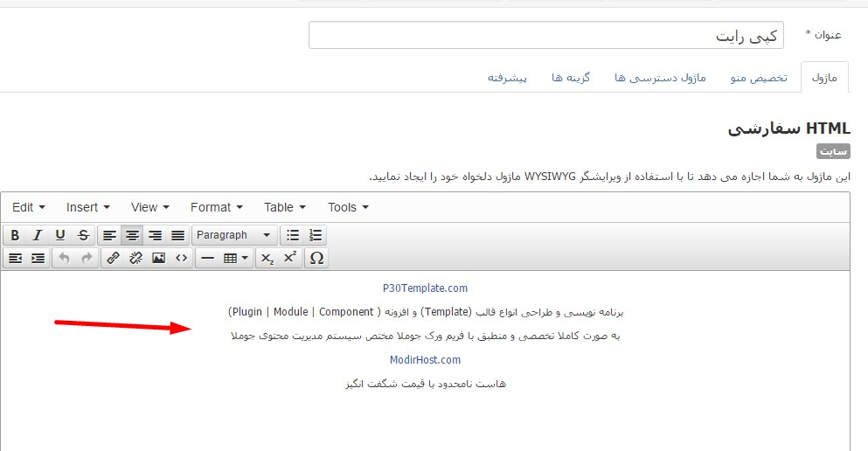The width and height of the screenshot is (868, 451).
Task: Open the source code view
Action: (x=181, y=258)
